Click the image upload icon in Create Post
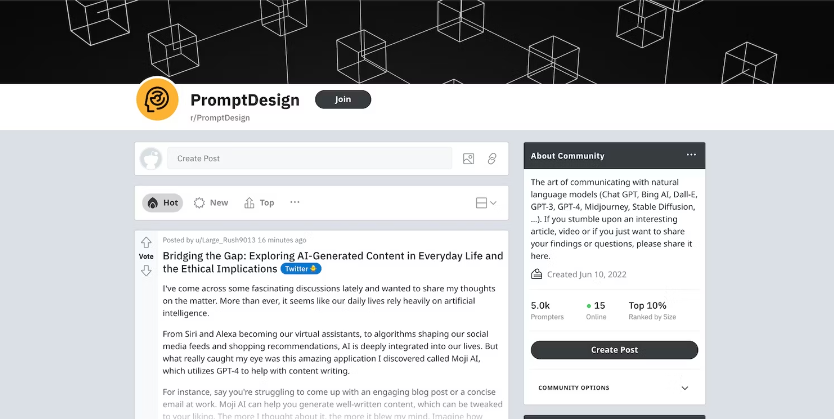Image resolution: width=834 pixels, height=419 pixels. tap(468, 158)
